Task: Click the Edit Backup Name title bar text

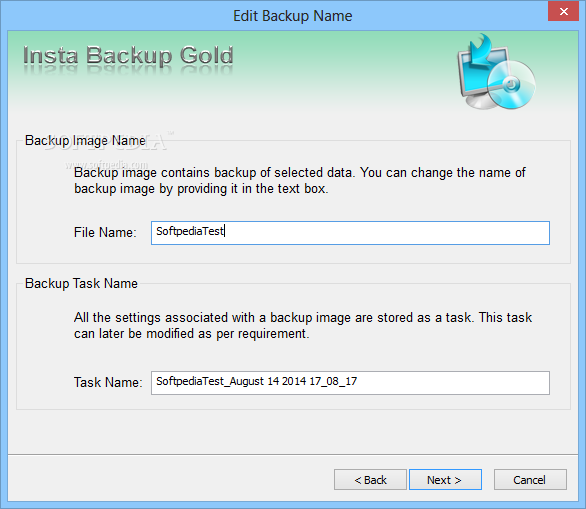Action: pos(293,16)
